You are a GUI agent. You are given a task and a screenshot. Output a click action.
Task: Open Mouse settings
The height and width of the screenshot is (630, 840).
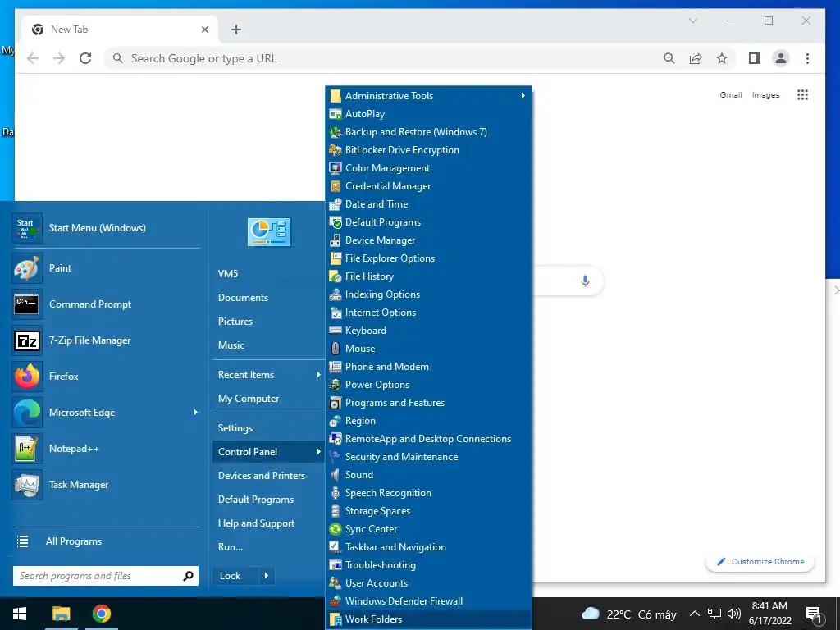point(428,348)
